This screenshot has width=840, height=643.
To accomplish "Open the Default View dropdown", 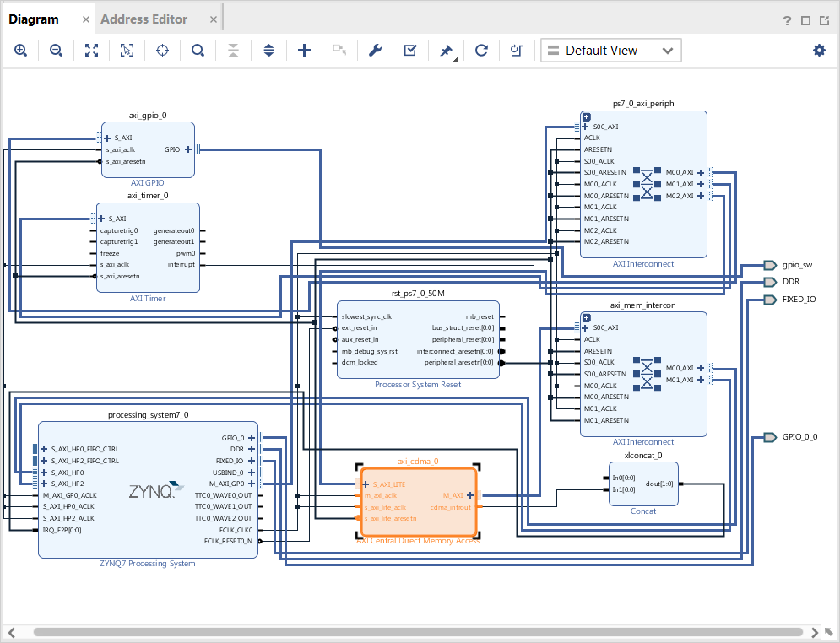I will (610, 51).
